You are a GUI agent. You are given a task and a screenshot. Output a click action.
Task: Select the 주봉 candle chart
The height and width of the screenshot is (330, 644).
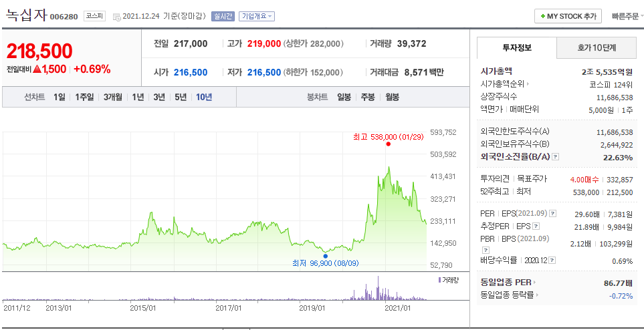(x=368, y=98)
